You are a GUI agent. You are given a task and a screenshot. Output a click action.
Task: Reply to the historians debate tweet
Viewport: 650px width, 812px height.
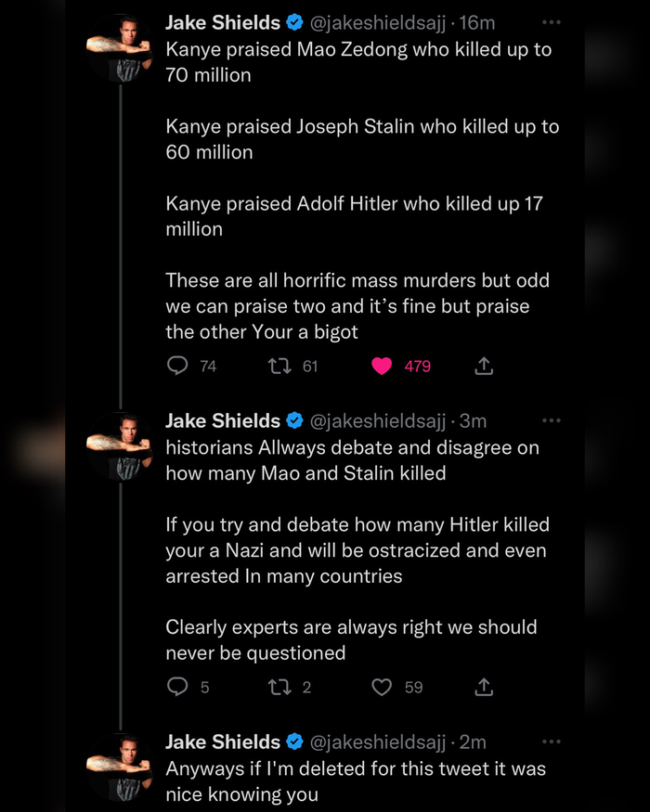point(177,688)
